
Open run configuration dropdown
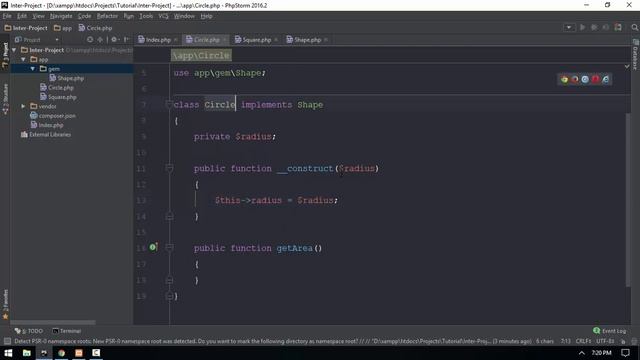coord(569,27)
